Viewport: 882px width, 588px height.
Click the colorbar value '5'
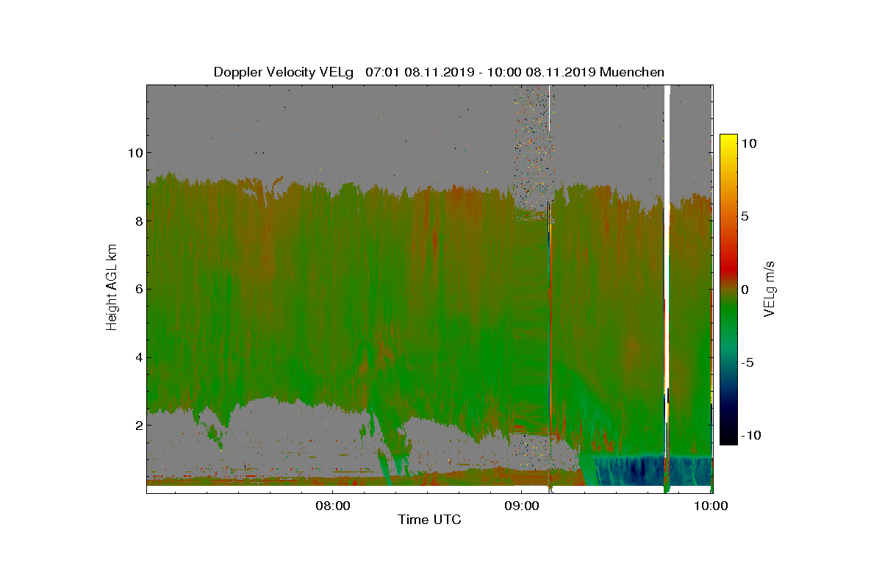click(x=745, y=217)
